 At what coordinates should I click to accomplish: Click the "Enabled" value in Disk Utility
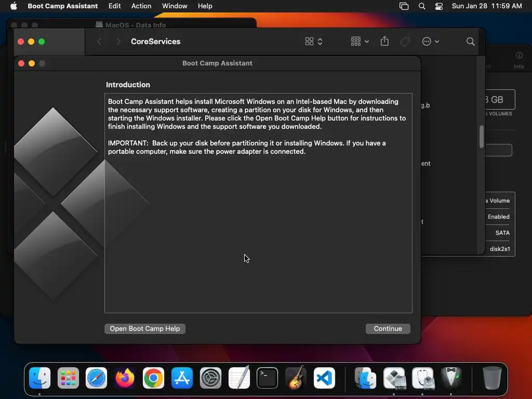[498, 217]
